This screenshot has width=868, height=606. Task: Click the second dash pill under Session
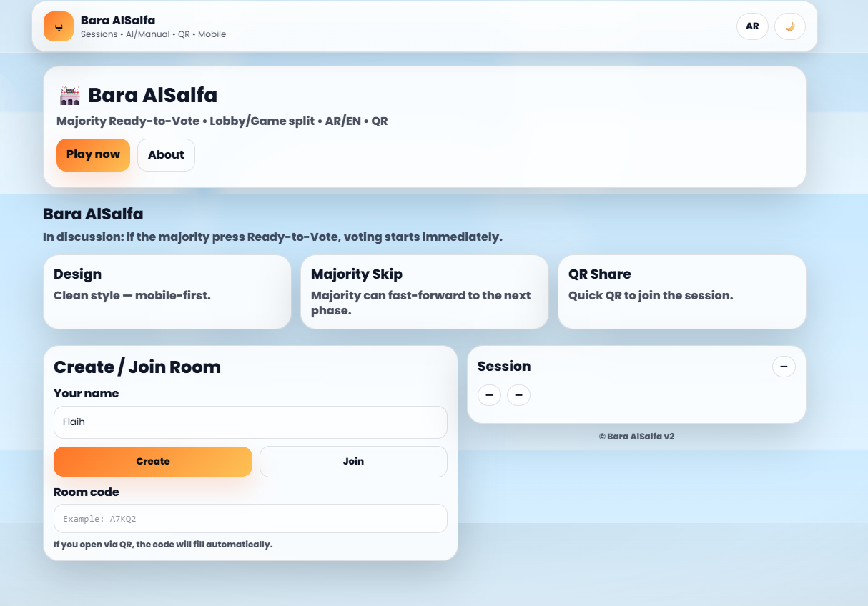(x=518, y=395)
